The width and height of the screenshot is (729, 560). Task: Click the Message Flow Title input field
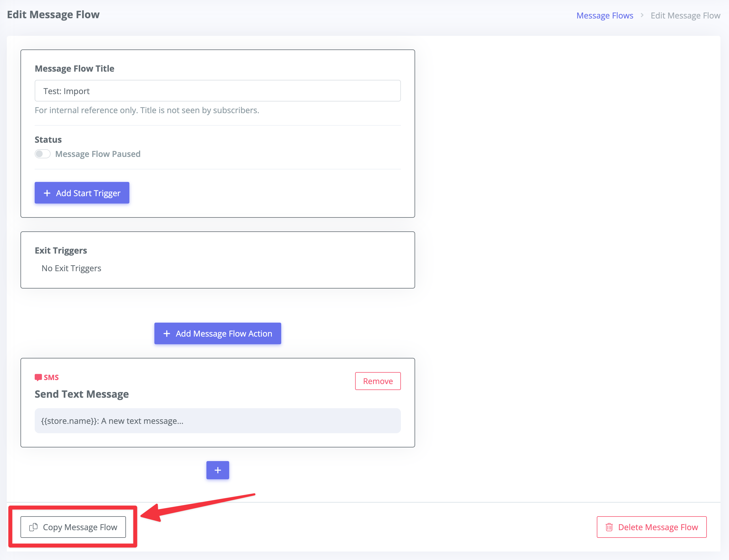217,90
